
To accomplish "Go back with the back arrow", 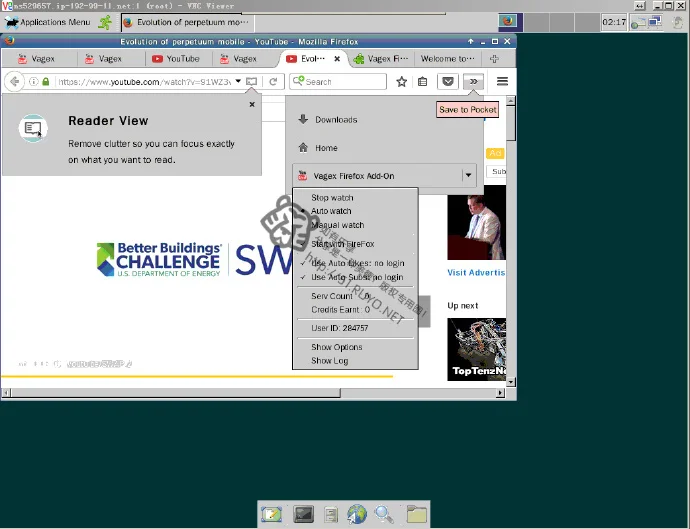I will (x=15, y=81).
